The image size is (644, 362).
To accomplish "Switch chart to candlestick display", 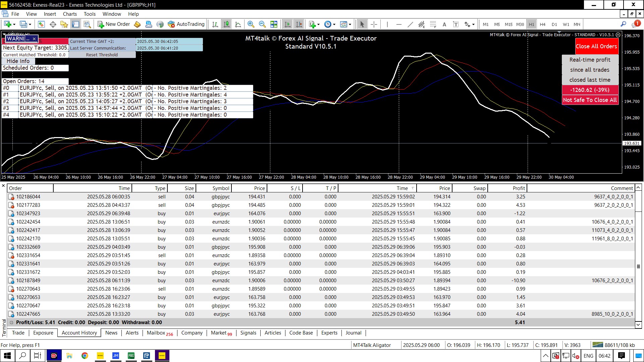I will point(227,24).
